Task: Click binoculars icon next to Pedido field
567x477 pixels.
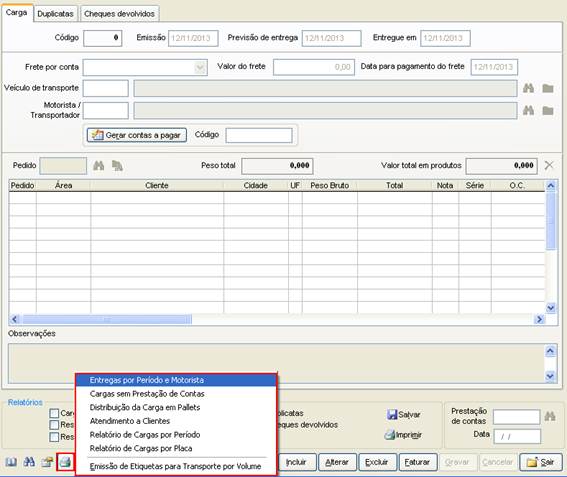Action: [99, 166]
